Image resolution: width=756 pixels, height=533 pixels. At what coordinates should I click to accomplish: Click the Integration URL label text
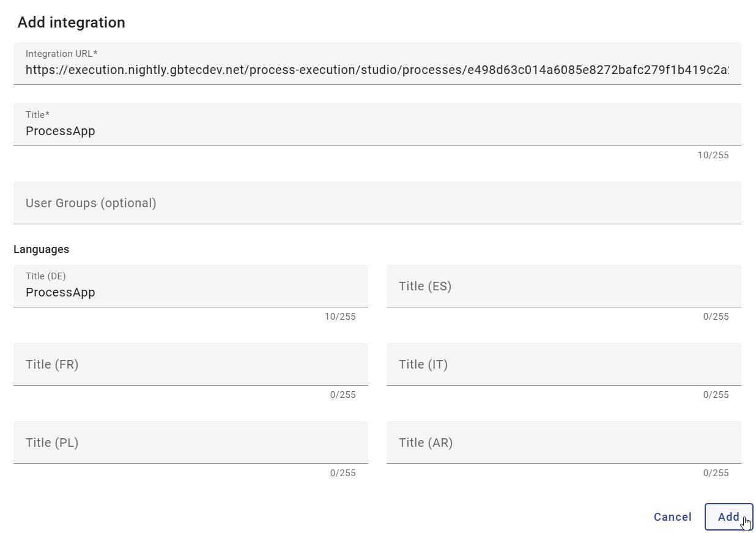[x=62, y=54]
